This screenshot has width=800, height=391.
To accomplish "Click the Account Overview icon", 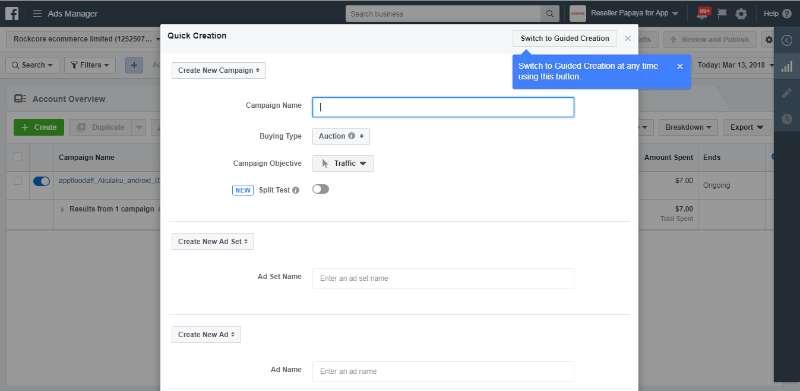I will pos(20,99).
